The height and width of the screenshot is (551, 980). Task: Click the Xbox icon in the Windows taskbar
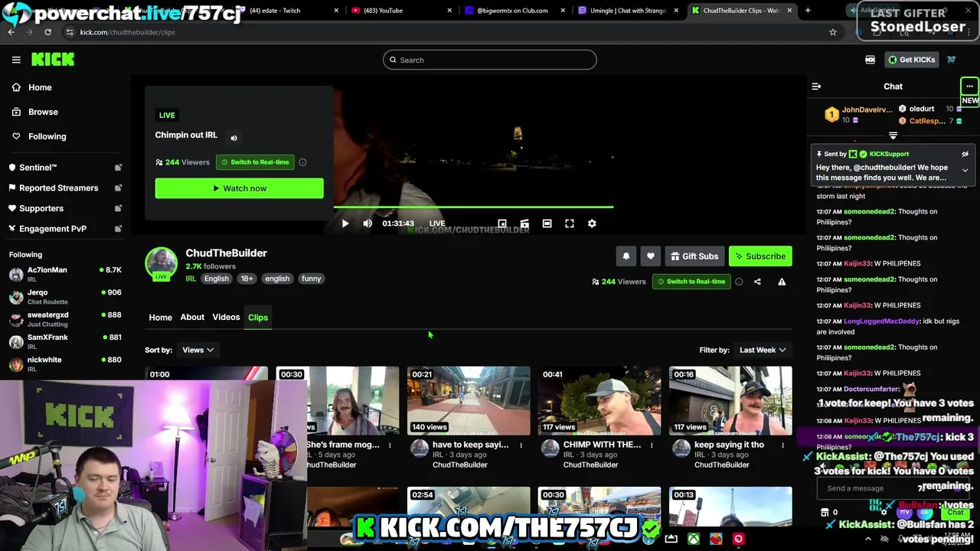(693, 539)
